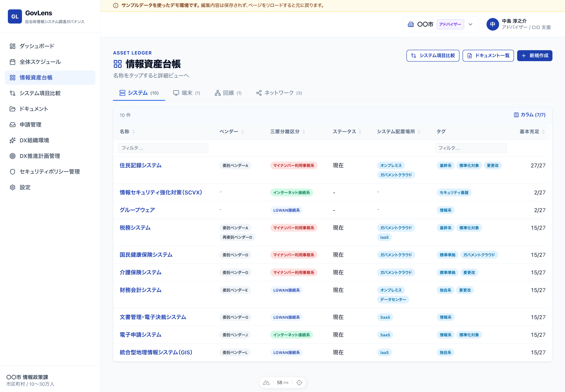Click the セキュリティ基盤 tag
Viewport: 565px width, 392px height.
[x=454, y=193]
